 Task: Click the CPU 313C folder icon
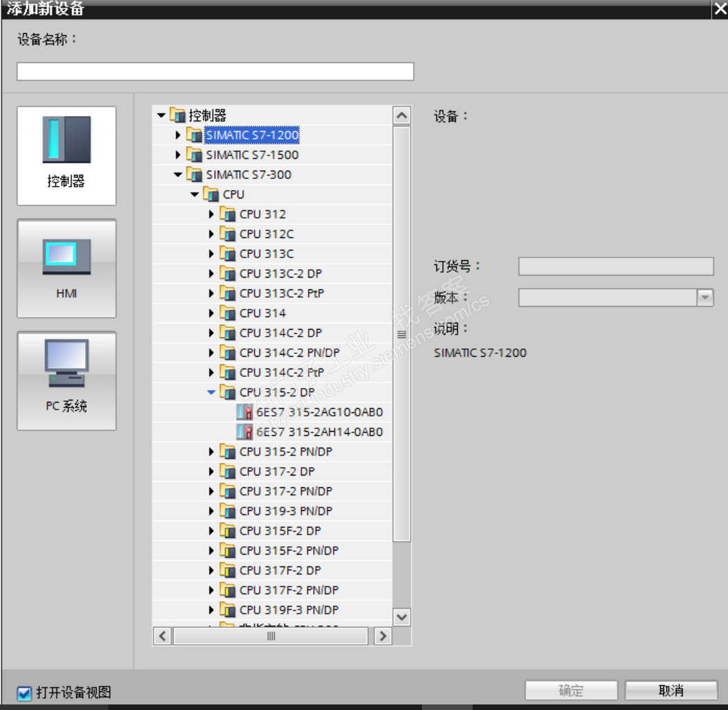coord(228,253)
